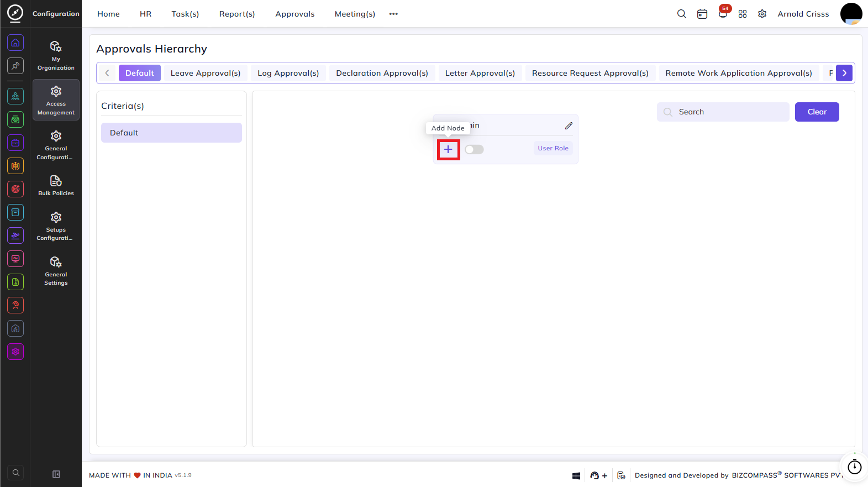868x487 pixels.
Task: Open the Letter Approval(s) tab
Action: [x=480, y=73]
